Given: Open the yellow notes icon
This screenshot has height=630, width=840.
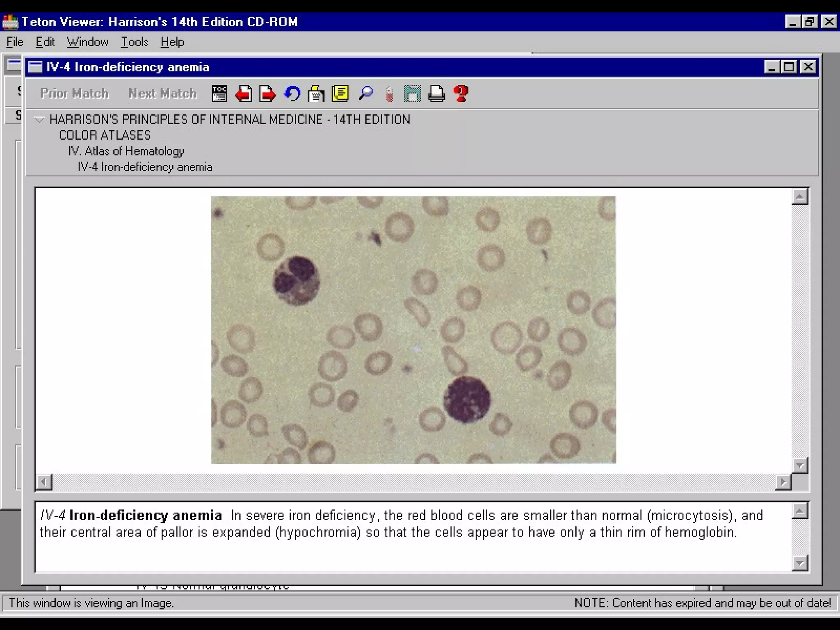Looking at the screenshot, I should [x=340, y=94].
